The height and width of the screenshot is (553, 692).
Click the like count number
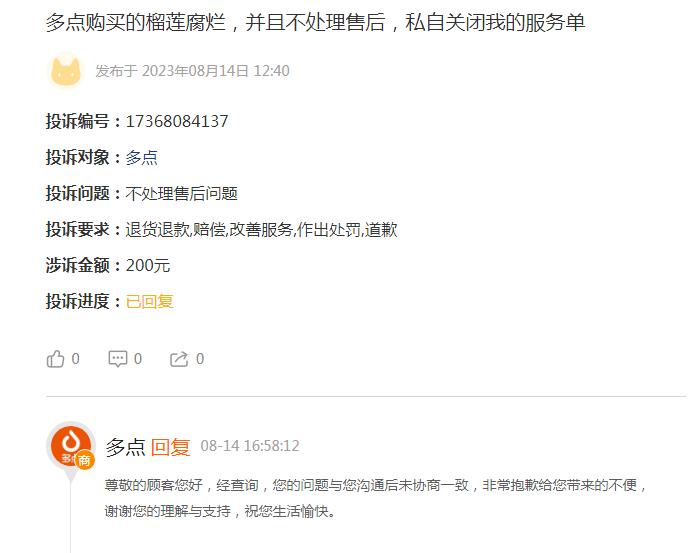pyautogui.click(x=75, y=359)
